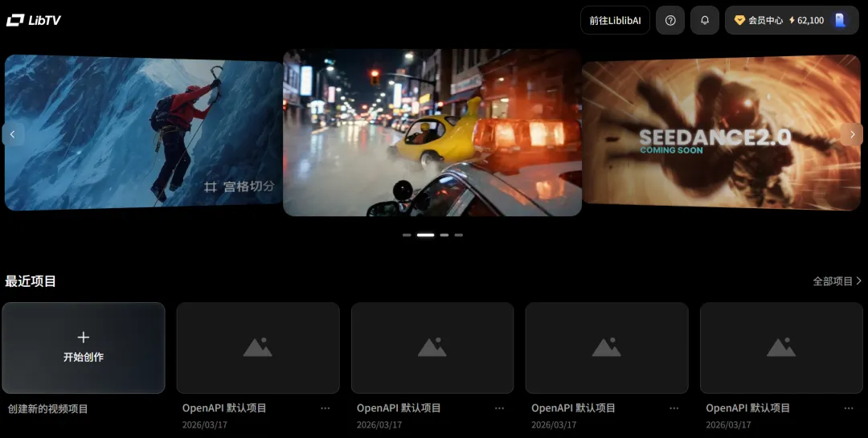Image resolution: width=868 pixels, height=438 pixels.
Task: Click fourth project title OpenAPI 默认项目
Action: click(748, 408)
